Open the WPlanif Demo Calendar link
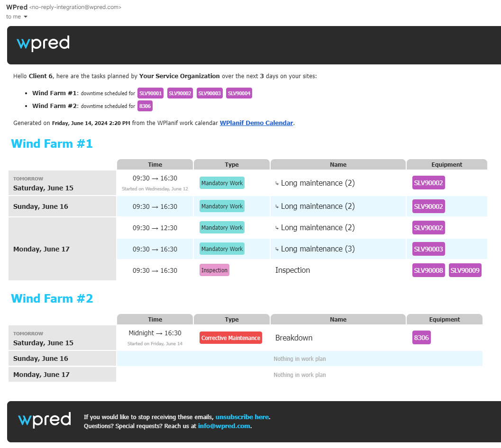Image resolution: width=501 pixels, height=448 pixels. click(x=256, y=123)
